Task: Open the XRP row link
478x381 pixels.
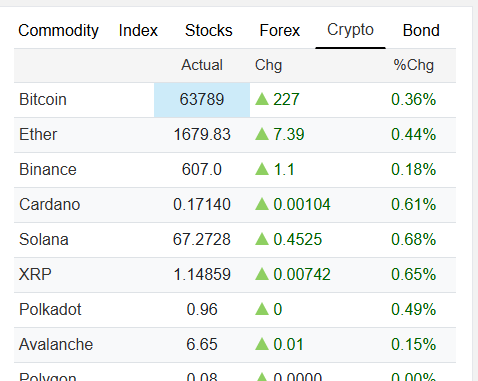Action: 35,274
